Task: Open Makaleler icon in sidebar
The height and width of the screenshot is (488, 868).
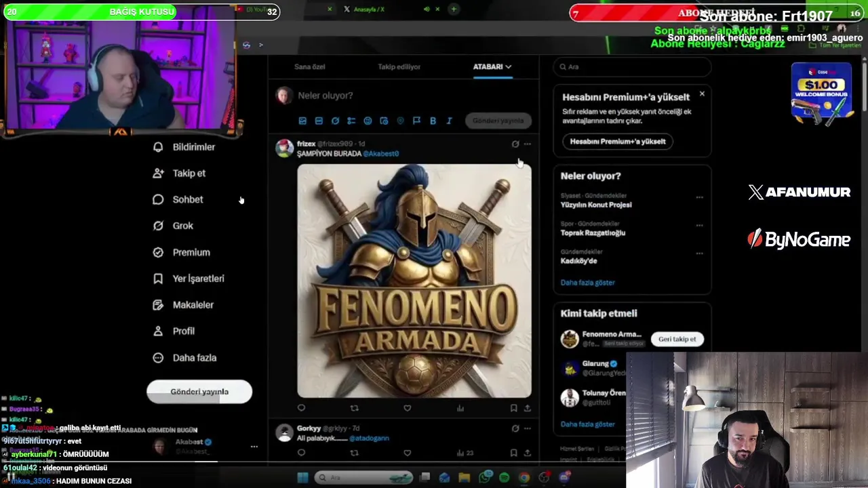Action: pos(158,305)
